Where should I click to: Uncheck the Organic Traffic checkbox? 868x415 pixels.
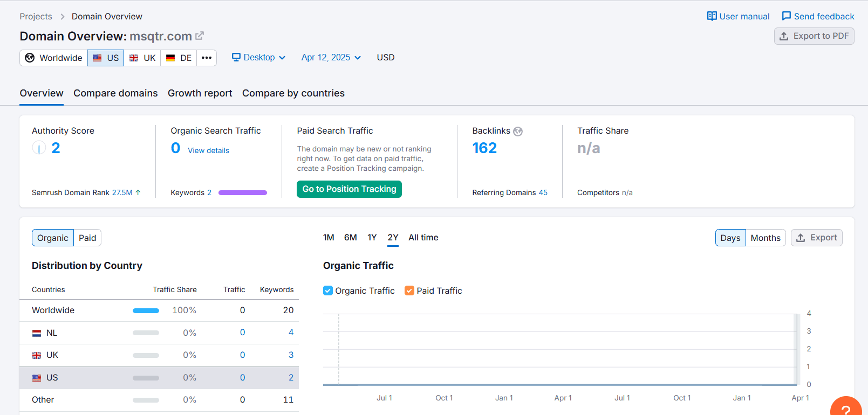(x=328, y=290)
